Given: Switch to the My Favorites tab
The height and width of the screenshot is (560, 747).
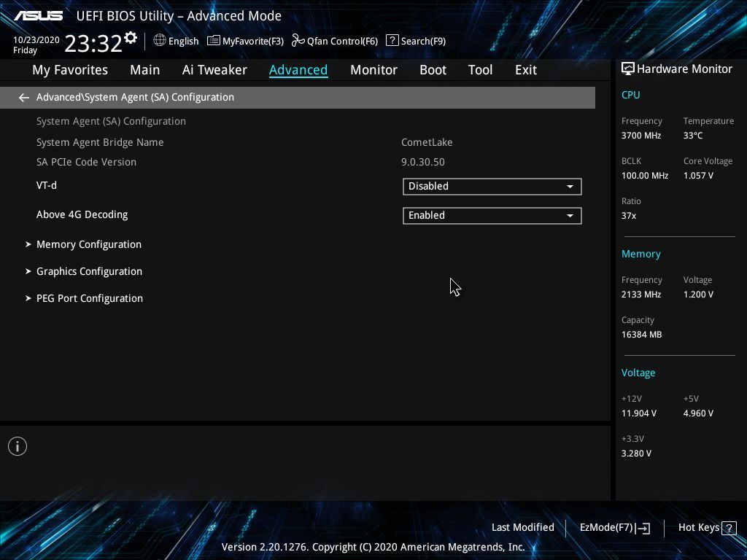Looking at the screenshot, I should tap(70, 70).
